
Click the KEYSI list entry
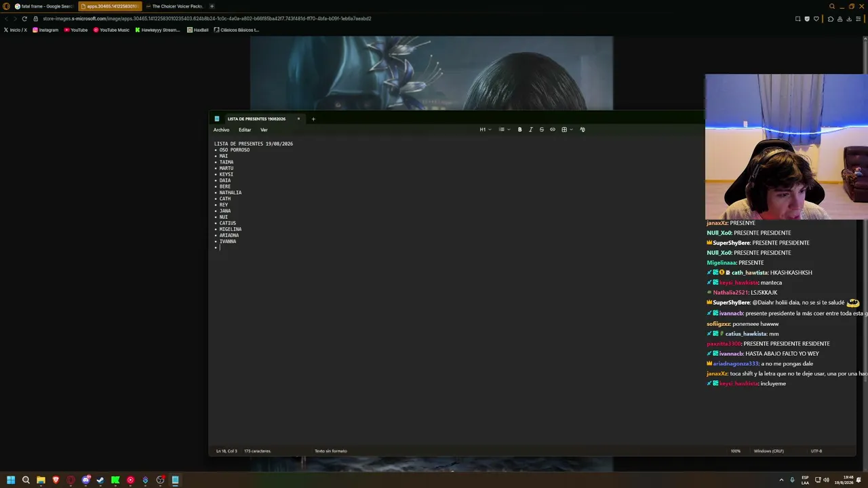[x=226, y=174]
